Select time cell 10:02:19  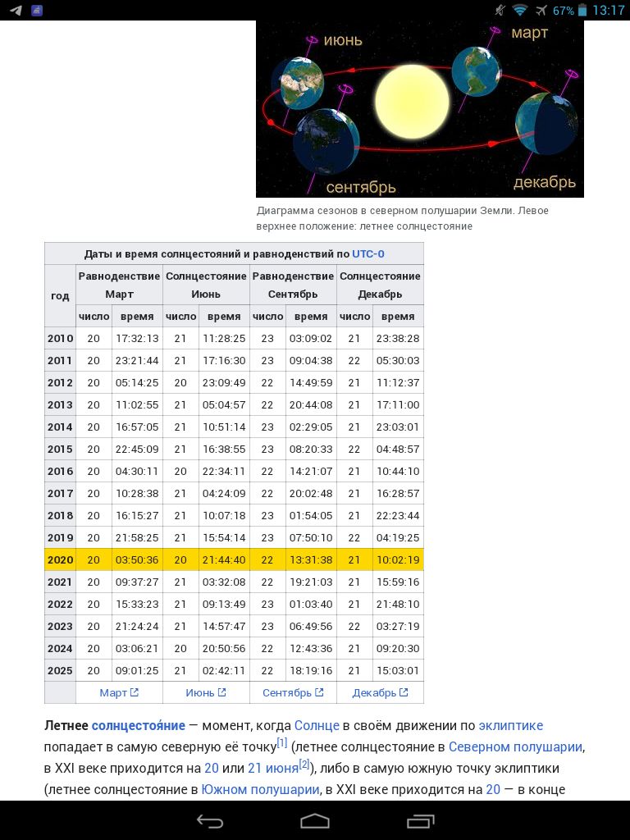pos(398,559)
